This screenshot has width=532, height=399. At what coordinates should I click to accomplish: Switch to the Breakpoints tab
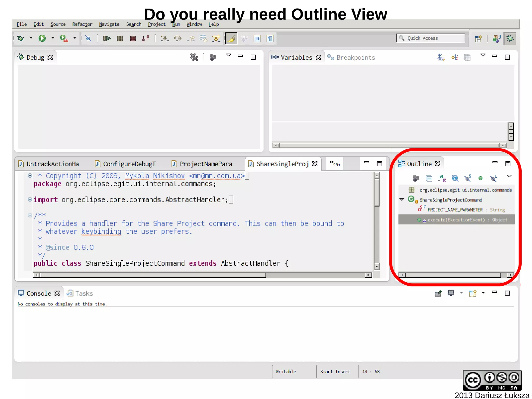point(351,57)
